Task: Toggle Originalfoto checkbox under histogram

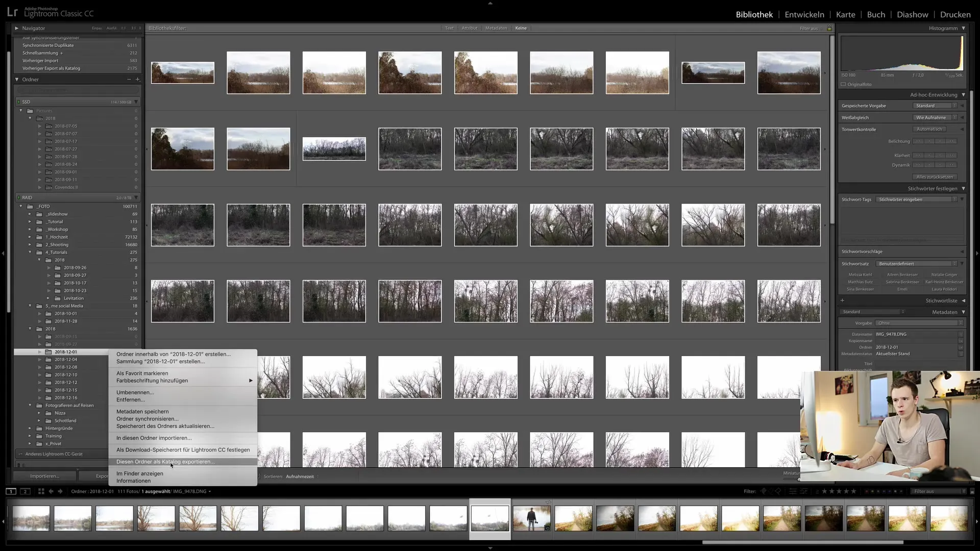Action: 843,84
